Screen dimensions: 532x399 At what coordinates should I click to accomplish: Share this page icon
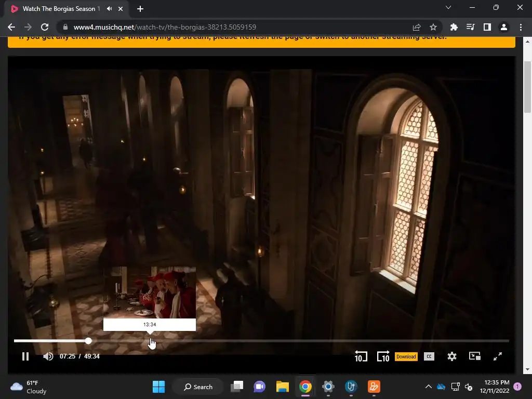pos(417,27)
